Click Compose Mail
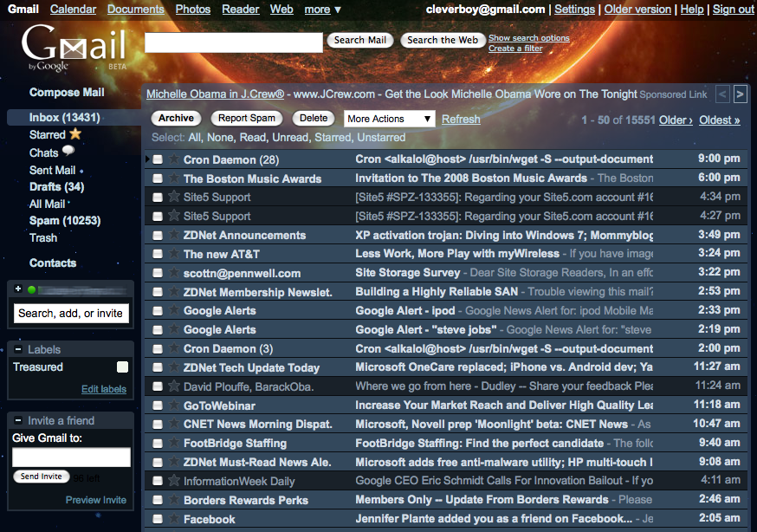The height and width of the screenshot is (532, 757). click(67, 92)
